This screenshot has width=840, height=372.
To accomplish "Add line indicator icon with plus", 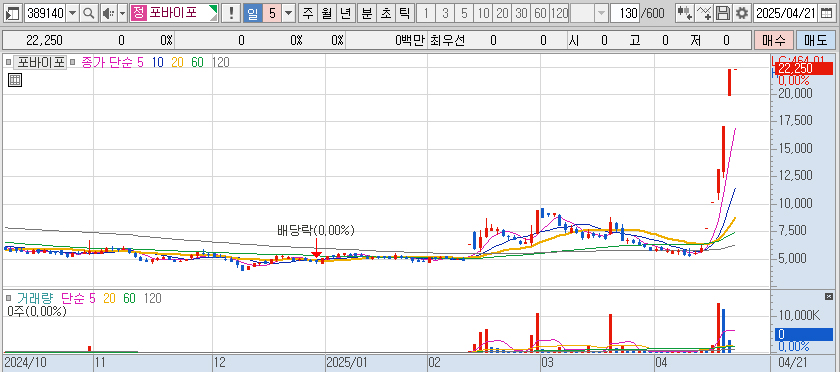I will tap(704, 13).
